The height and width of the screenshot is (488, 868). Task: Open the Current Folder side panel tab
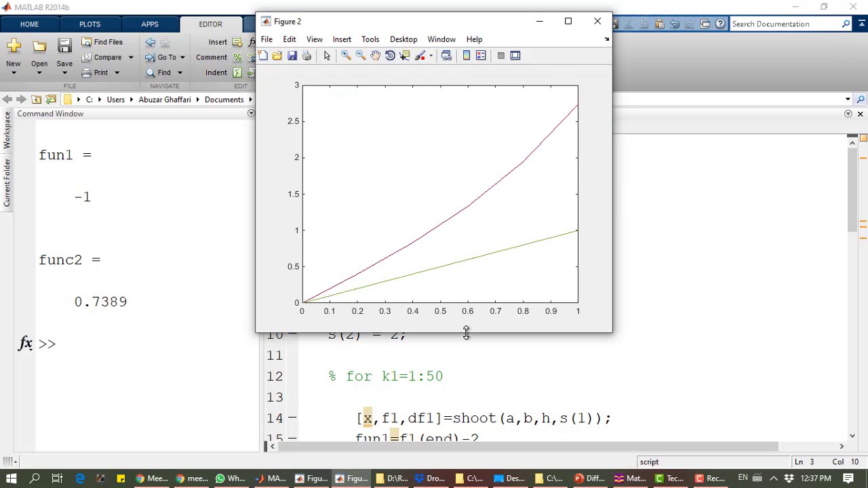[x=7, y=183]
